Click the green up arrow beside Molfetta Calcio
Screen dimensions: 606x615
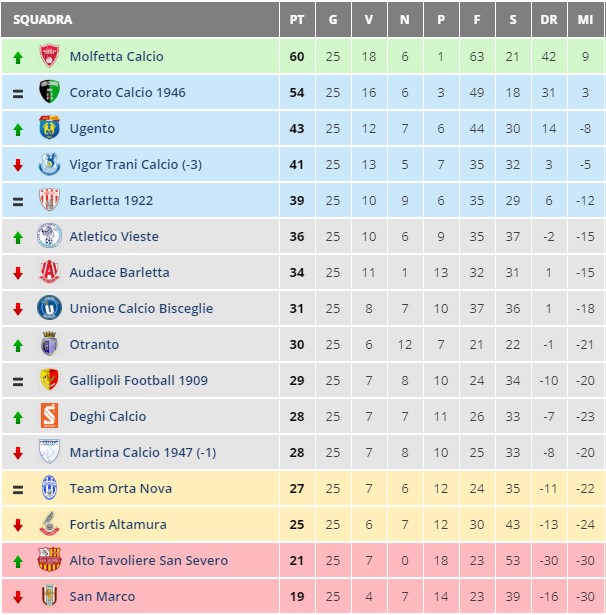coord(18,57)
